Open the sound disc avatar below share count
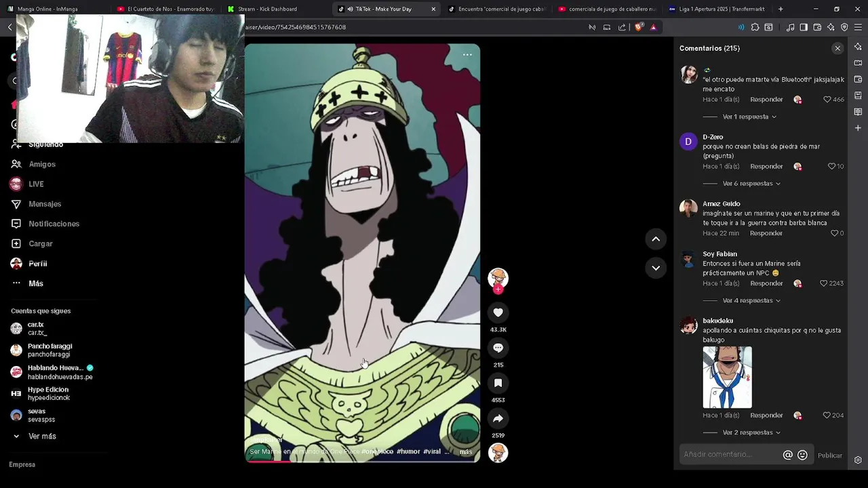The image size is (868, 488). tap(498, 453)
